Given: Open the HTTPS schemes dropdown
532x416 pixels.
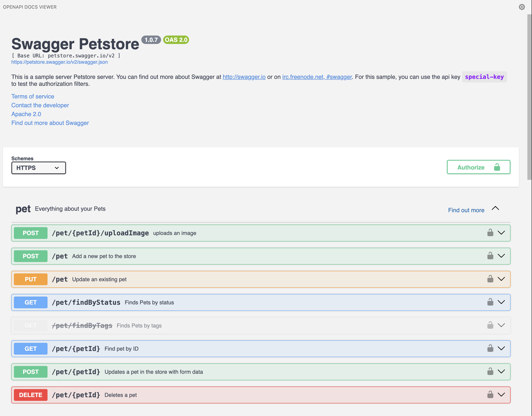Looking at the screenshot, I should pyautogui.click(x=38, y=168).
